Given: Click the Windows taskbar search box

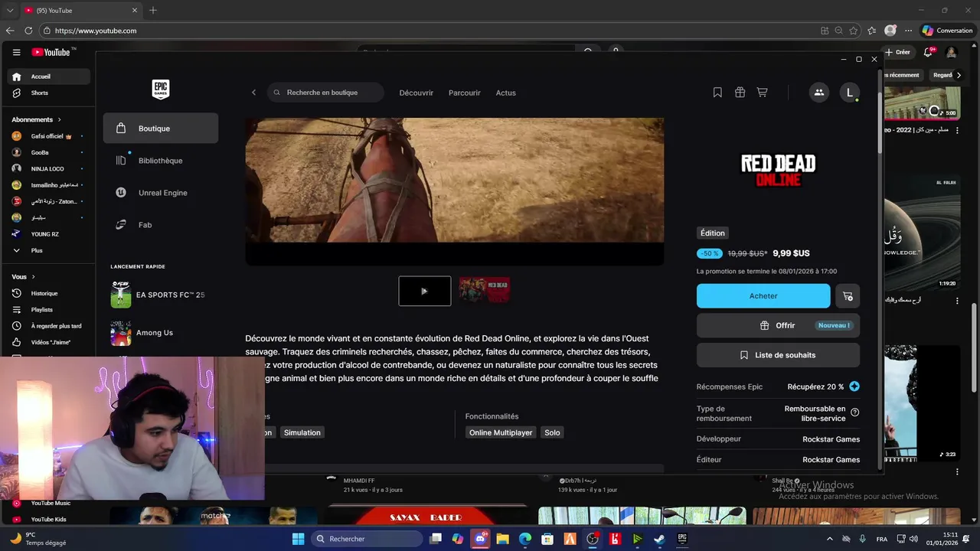Looking at the screenshot, I should tap(367, 539).
